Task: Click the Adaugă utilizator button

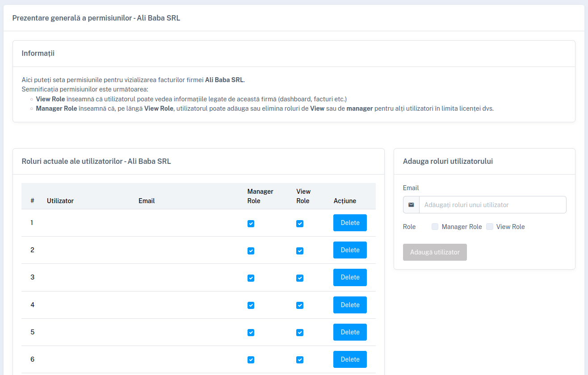Action: pos(435,252)
